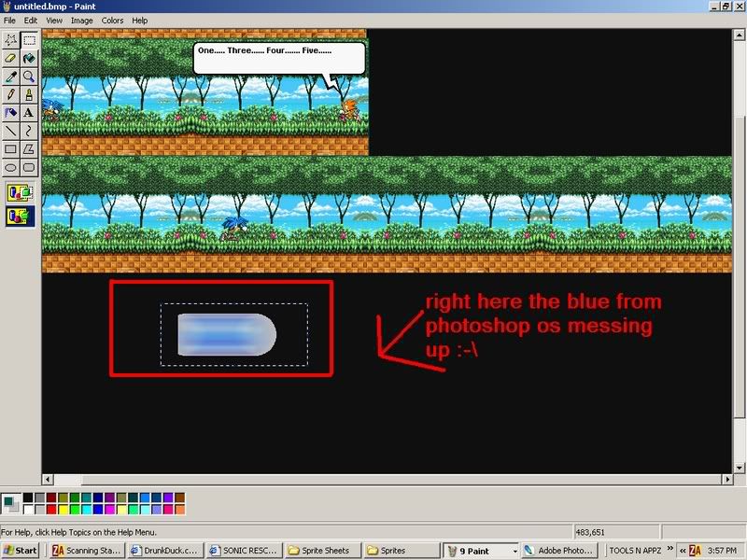747x560 pixels.
Task: Click the ZoneAlarm icon in system tray
Action: pyautogui.click(x=695, y=551)
